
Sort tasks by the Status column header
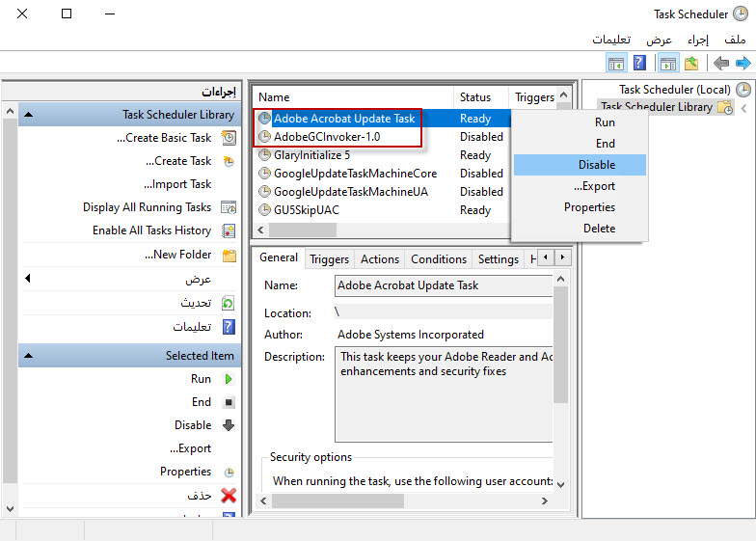(481, 97)
